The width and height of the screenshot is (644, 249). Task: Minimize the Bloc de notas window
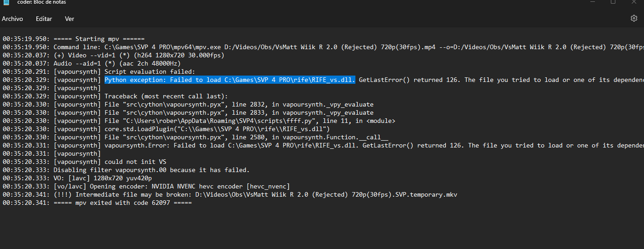tap(591, 2)
